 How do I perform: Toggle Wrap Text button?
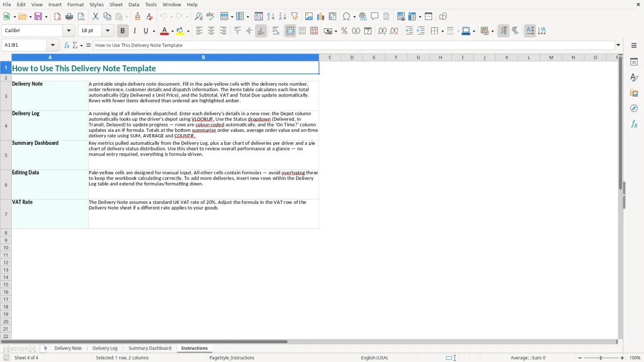click(x=276, y=31)
